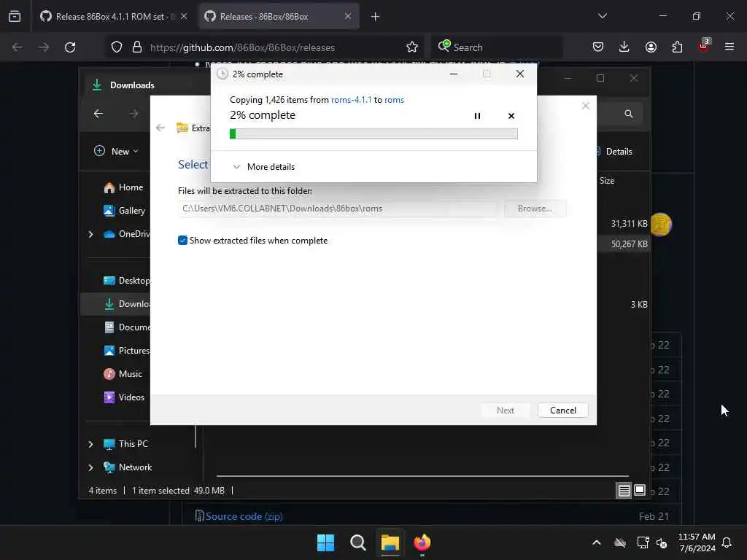The height and width of the screenshot is (560, 747).
Task: Open a new Firefox tab
Action: [375, 16]
